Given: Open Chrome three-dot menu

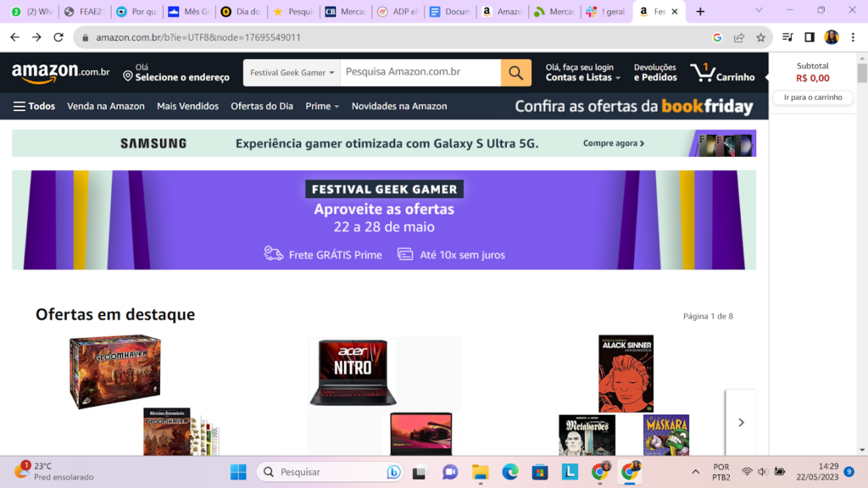Looking at the screenshot, I should (853, 37).
